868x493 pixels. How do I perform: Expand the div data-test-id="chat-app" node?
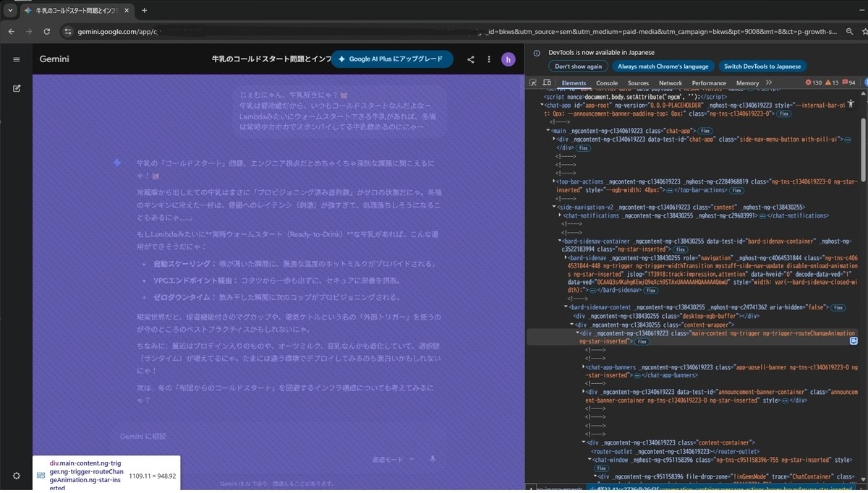[553, 139]
